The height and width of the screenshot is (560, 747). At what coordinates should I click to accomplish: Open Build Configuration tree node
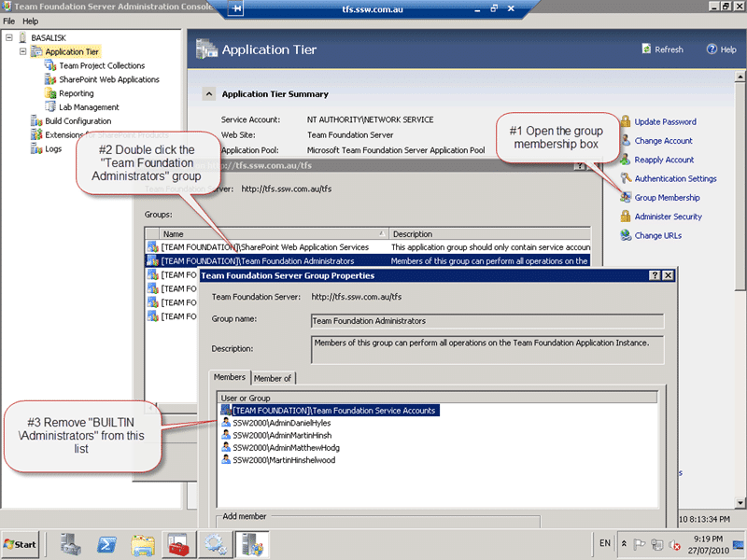point(78,121)
